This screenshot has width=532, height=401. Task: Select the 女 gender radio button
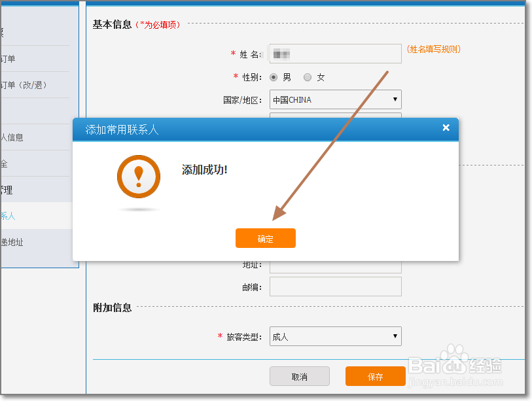308,77
